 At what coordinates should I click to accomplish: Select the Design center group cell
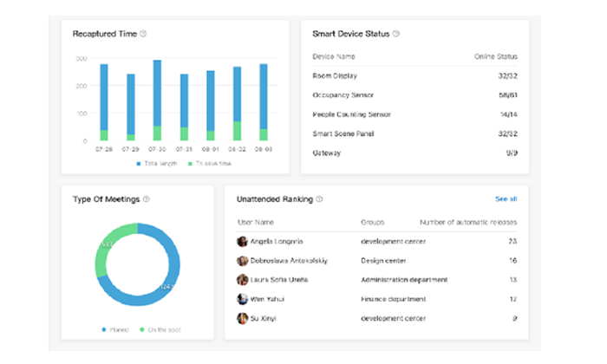[x=383, y=261]
